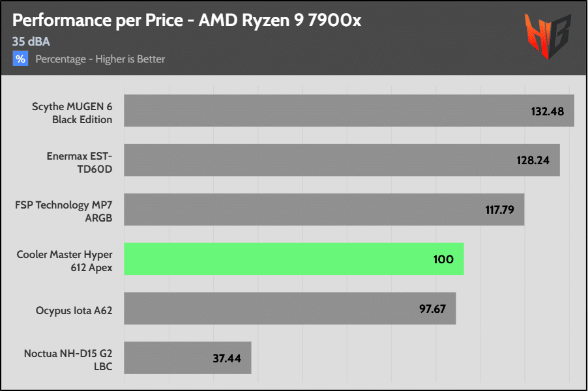Click the blue percent icon
588x391 pixels.
pyautogui.click(x=20, y=59)
